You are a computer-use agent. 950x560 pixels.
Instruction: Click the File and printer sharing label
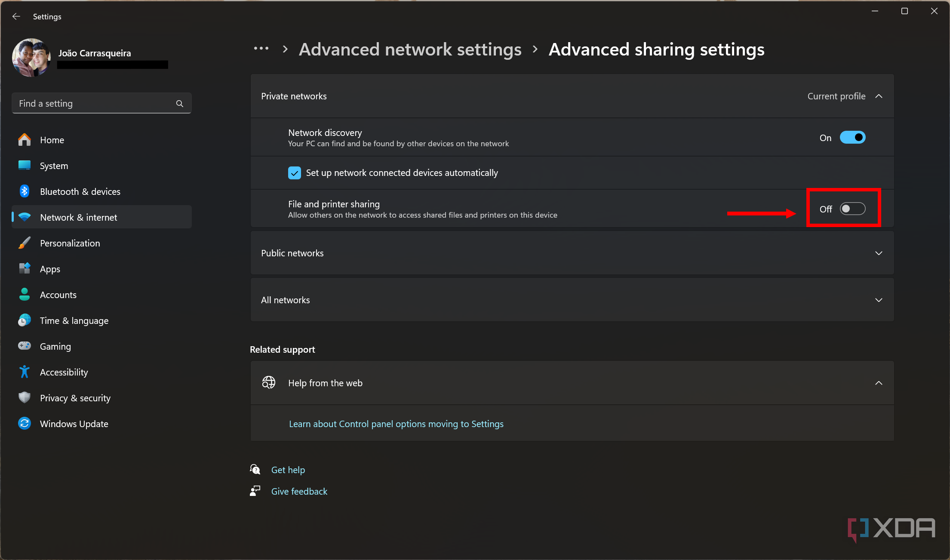click(334, 204)
